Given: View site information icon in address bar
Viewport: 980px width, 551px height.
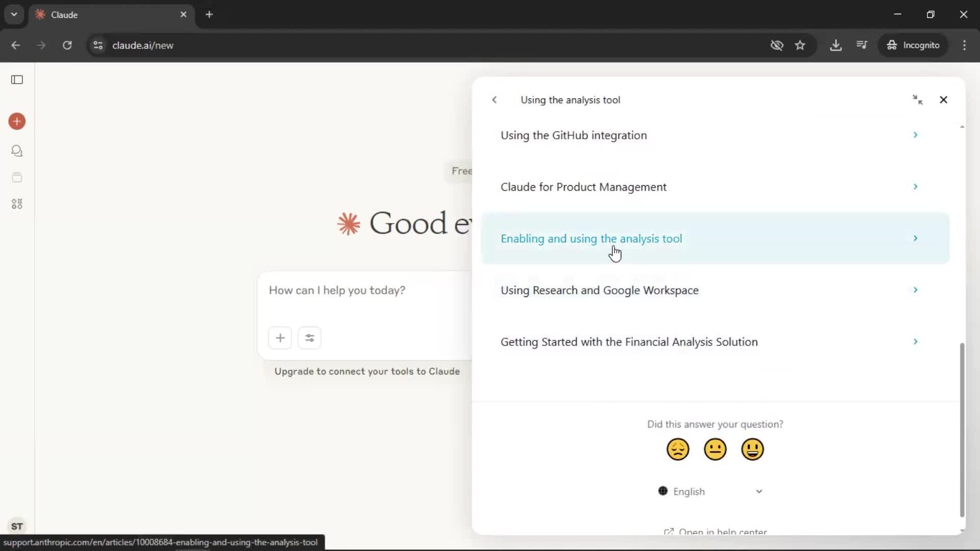Looking at the screenshot, I should [x=98, y=45].
